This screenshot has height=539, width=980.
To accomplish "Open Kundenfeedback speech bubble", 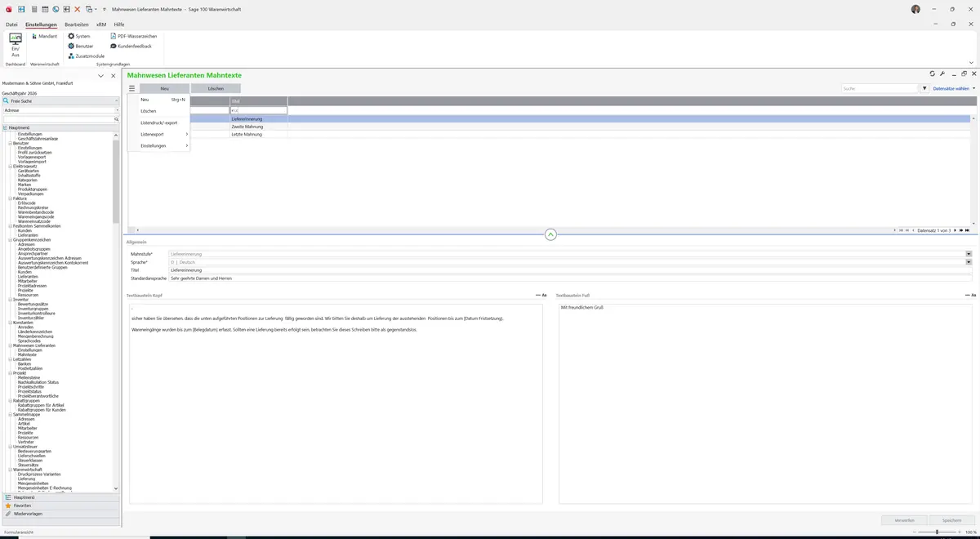I will coord(113,46).
